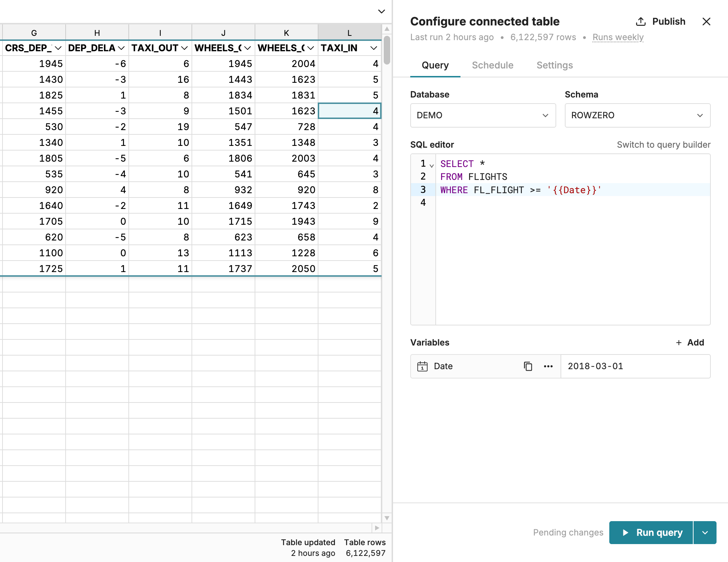Click Switch to query builder

[663, 145]
